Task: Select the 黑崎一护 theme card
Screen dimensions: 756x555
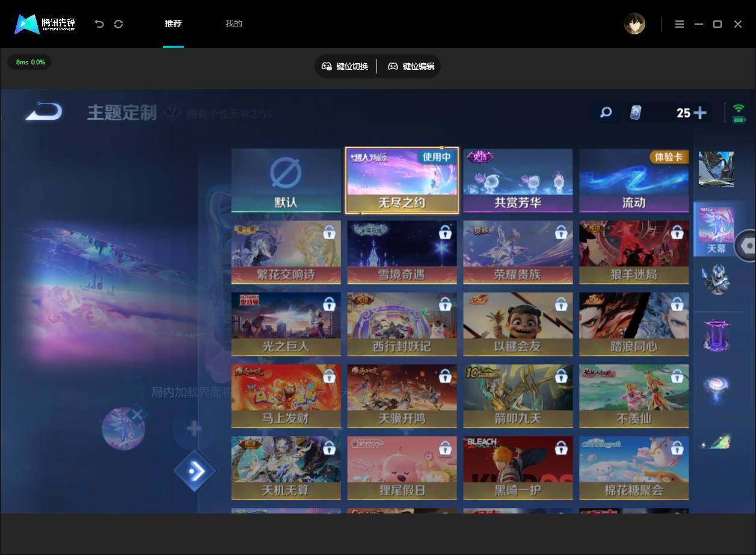Action: pyautogui.click(x=518, y=468)
